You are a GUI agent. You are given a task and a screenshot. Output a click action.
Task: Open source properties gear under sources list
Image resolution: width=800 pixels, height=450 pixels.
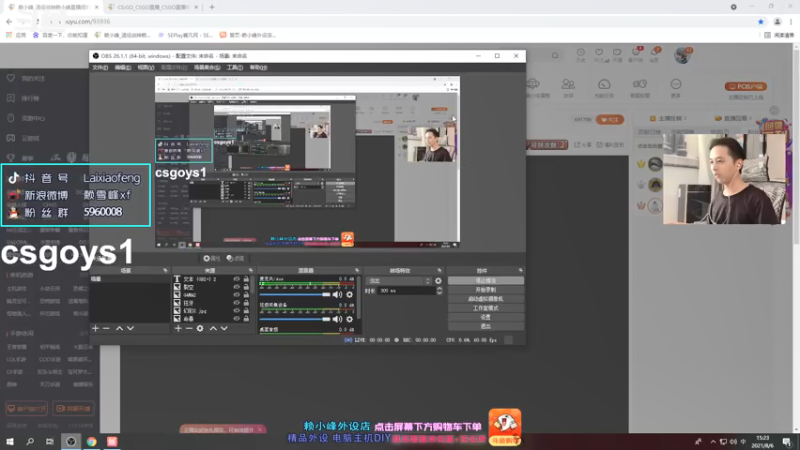pos(200,329)
